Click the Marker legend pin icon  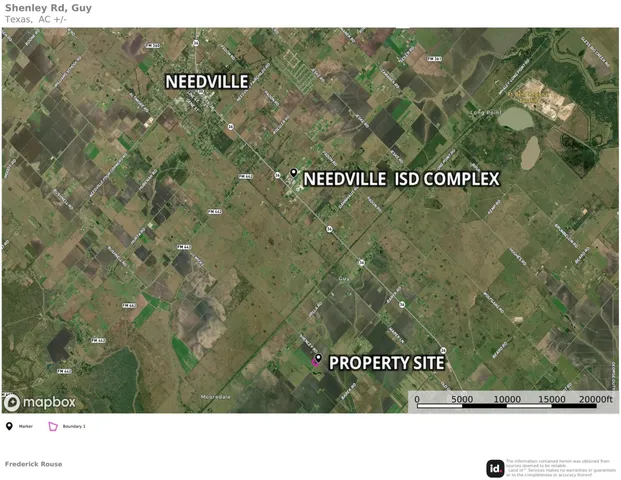[9, 426]
